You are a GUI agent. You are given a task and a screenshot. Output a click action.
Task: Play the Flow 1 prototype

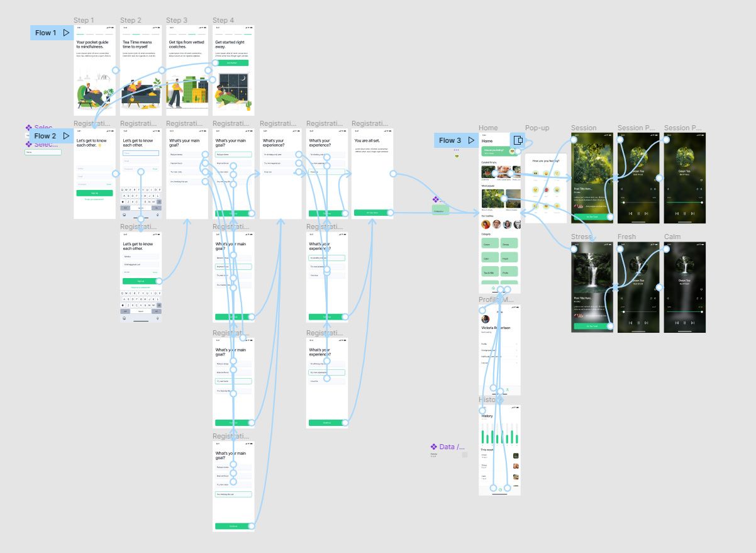point(66,33)
